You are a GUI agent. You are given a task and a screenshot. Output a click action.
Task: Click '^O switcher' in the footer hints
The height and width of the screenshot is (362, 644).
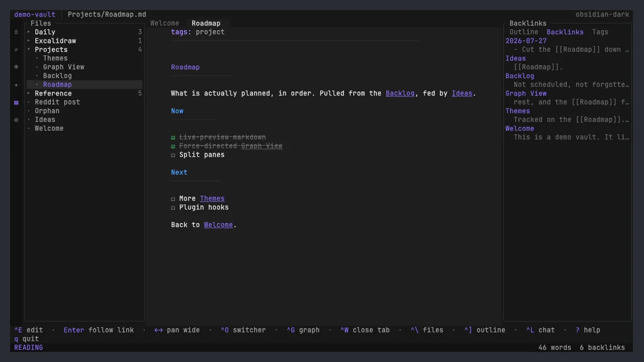pyautogui.click(x=243, y=330)
